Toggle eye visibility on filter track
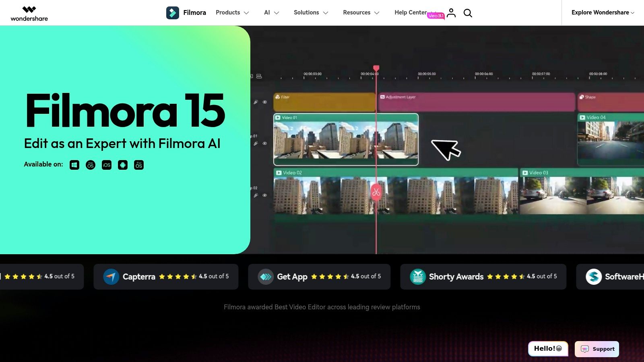 tap(265, 102)
